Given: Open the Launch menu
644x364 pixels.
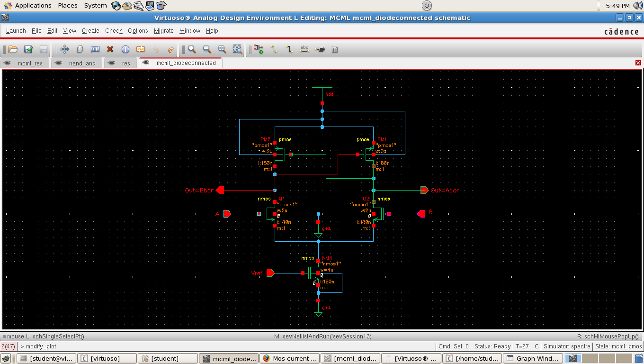Looking at the screenshot, I should tap(16, 31).
